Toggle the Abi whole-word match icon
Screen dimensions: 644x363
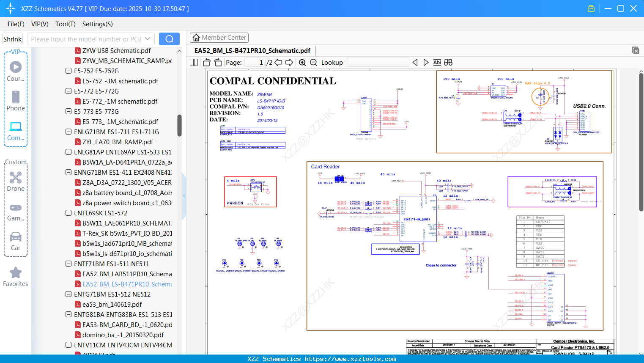tap(437, 63)
